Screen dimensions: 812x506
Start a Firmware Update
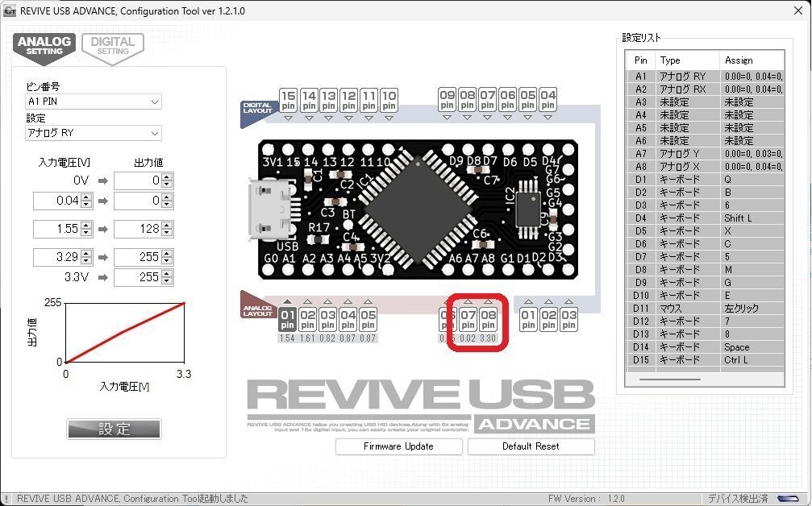click(398, 446)
